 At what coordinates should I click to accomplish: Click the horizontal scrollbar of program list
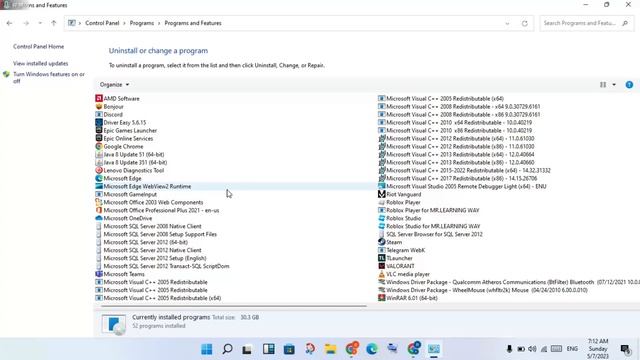pyautogui.click(x=234, y=306)
